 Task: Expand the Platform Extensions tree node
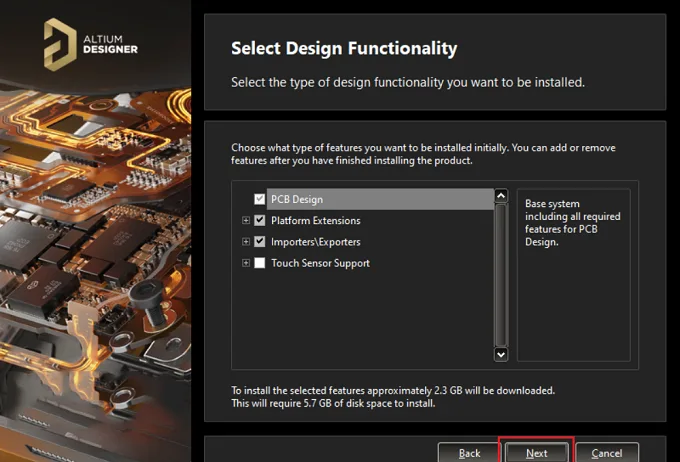coord(246,220)
